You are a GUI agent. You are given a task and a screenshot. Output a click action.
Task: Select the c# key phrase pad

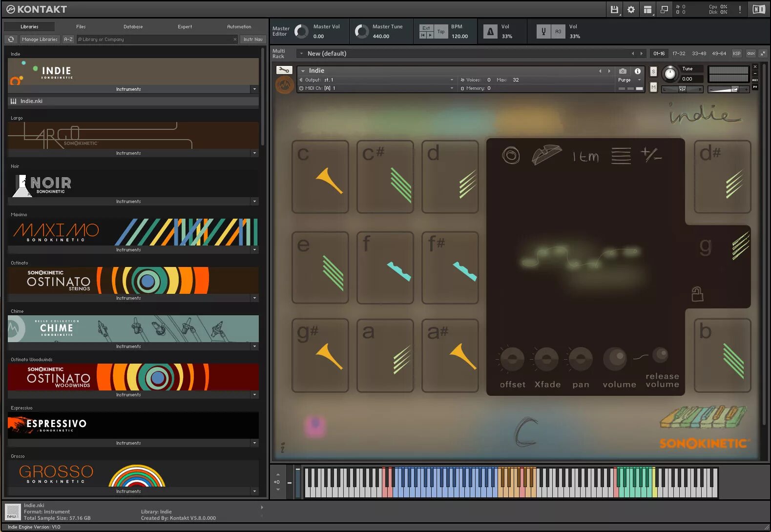click(385, 177)
